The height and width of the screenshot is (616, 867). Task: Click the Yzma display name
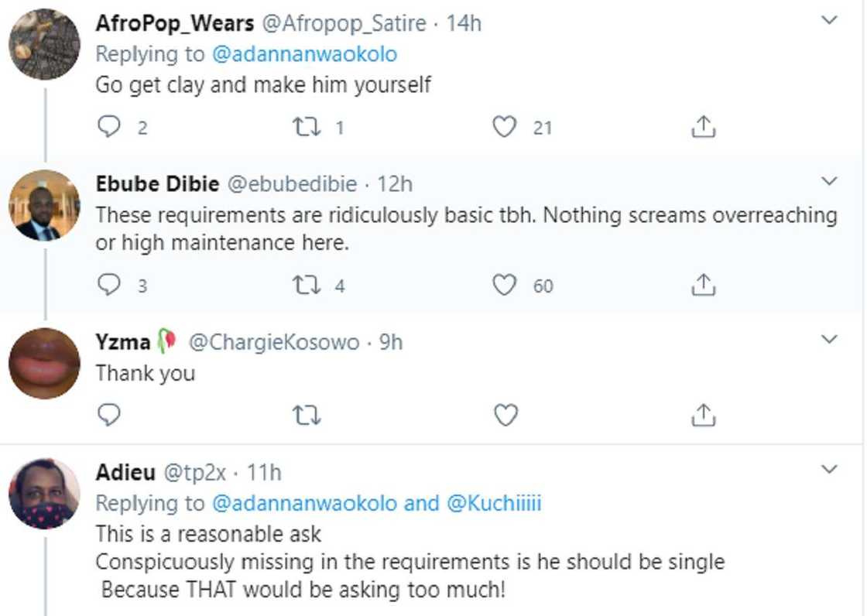(123, 341)
